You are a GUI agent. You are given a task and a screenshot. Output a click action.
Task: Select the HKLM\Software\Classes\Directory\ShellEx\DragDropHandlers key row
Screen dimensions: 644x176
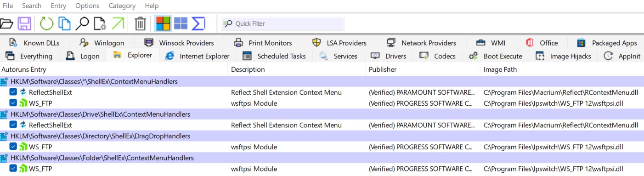pyautogui.click(x=322, y=136)
